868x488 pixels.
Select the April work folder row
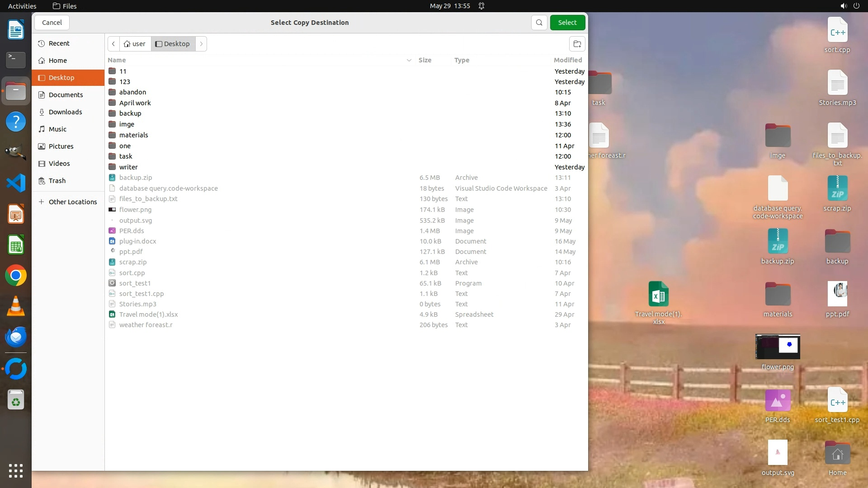[x=135, y=103]
